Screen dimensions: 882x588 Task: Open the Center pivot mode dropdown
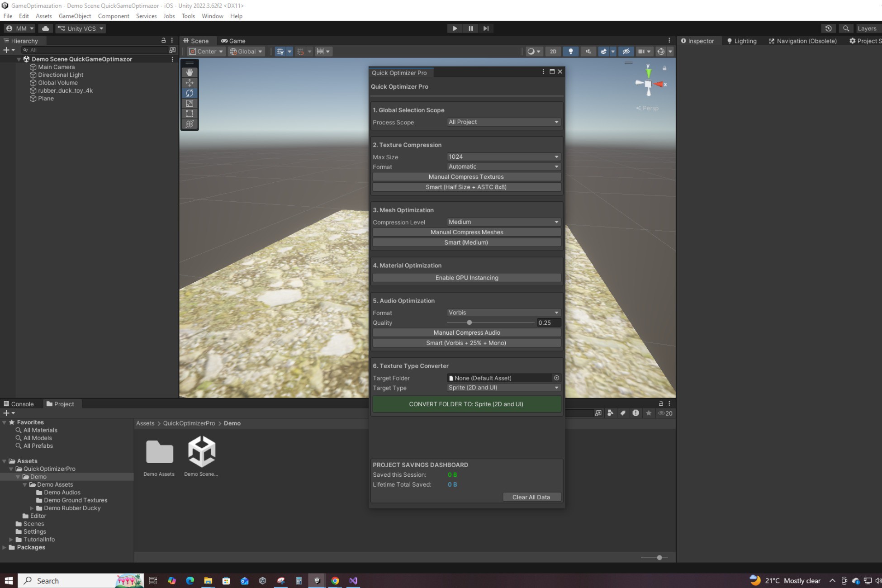[206, 52]
